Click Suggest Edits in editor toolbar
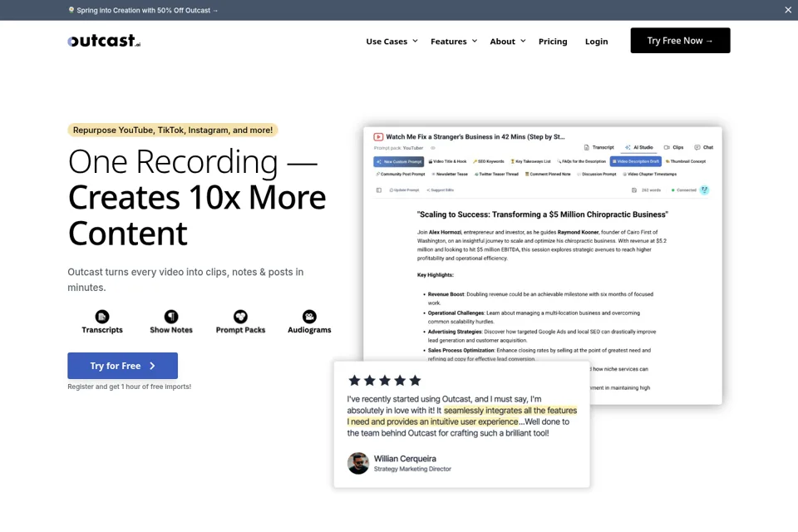This screenshot has width=798, height=532. point(441,190)
